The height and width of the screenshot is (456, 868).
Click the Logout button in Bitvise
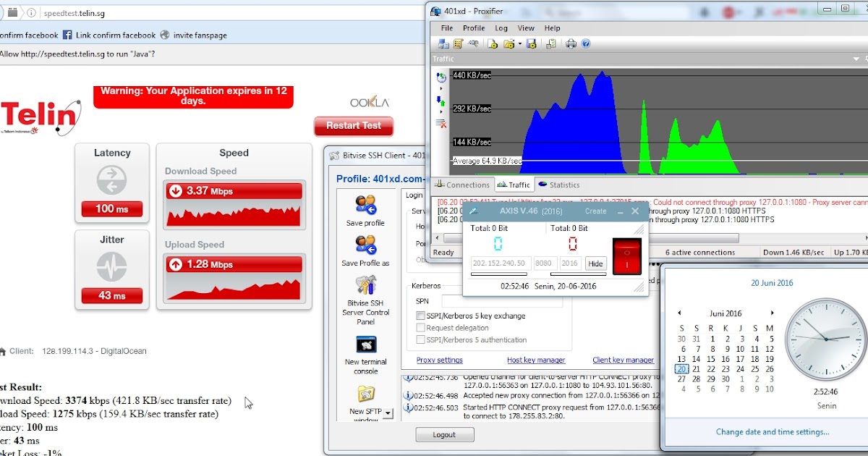tap(445, 434)
